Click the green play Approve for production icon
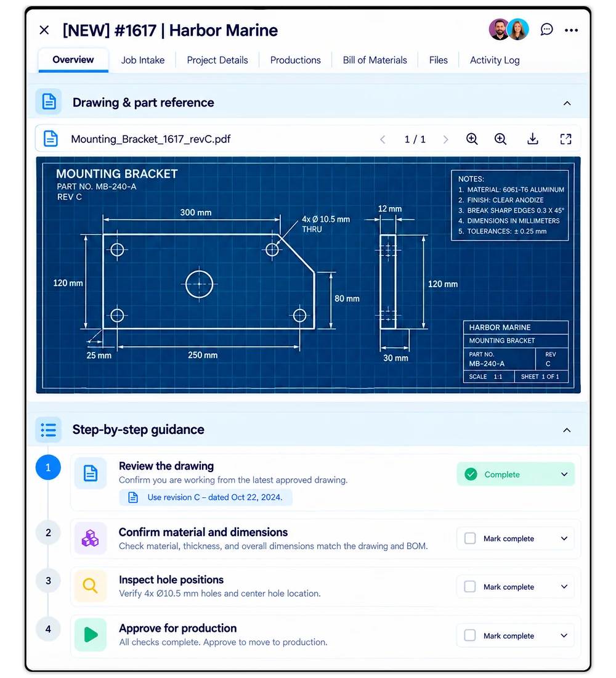 tap(91, 635)
